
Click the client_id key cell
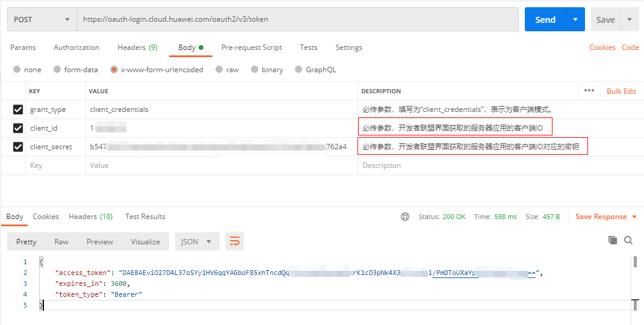[56, 128]
